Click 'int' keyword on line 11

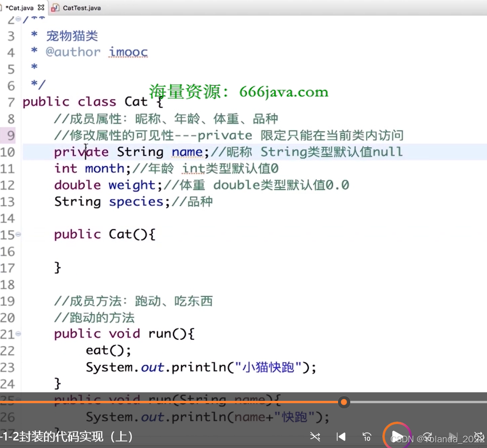(66, 169)
